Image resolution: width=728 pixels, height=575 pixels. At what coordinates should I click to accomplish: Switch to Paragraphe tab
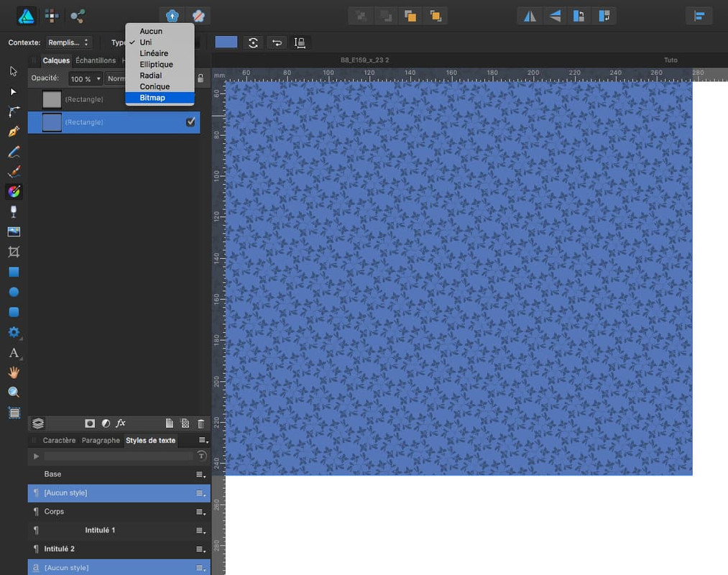coord(101,441)
